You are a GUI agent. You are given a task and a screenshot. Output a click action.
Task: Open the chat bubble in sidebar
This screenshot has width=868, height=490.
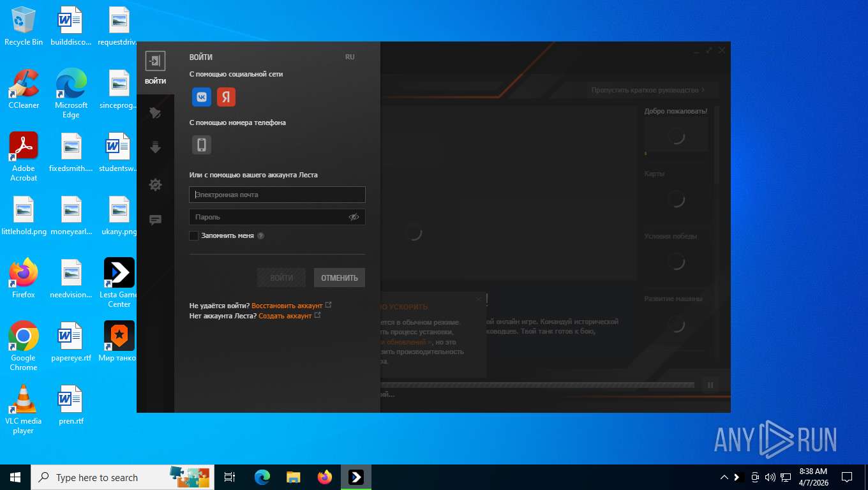[x=155, y=220]
